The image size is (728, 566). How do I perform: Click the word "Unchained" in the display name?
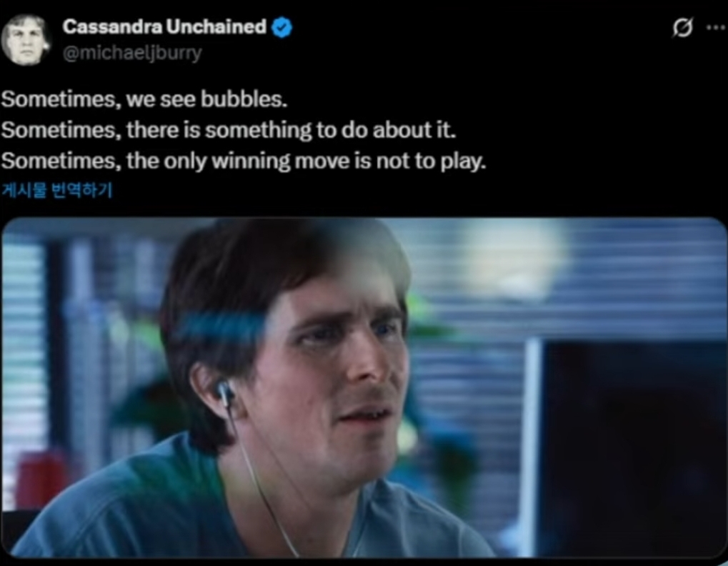216,27
